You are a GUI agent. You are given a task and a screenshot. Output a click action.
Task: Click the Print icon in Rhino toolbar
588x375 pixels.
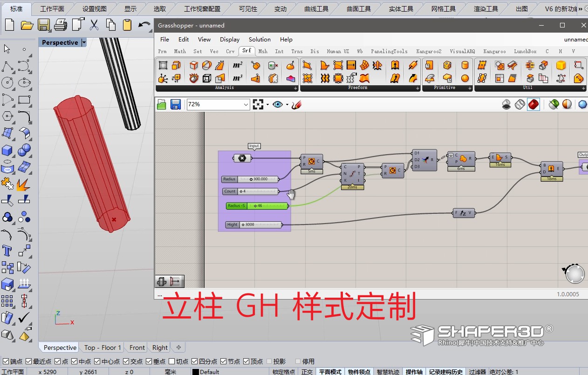[x=61, y=25]
